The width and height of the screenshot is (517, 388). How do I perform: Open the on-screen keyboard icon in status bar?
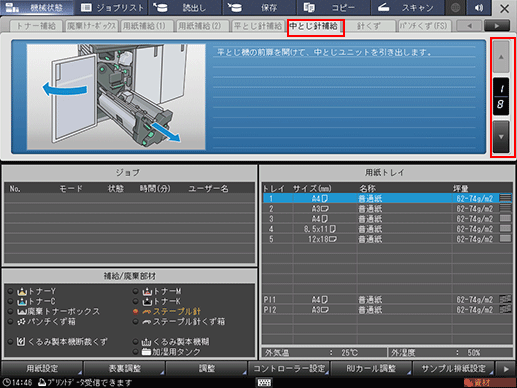[264, 382]
